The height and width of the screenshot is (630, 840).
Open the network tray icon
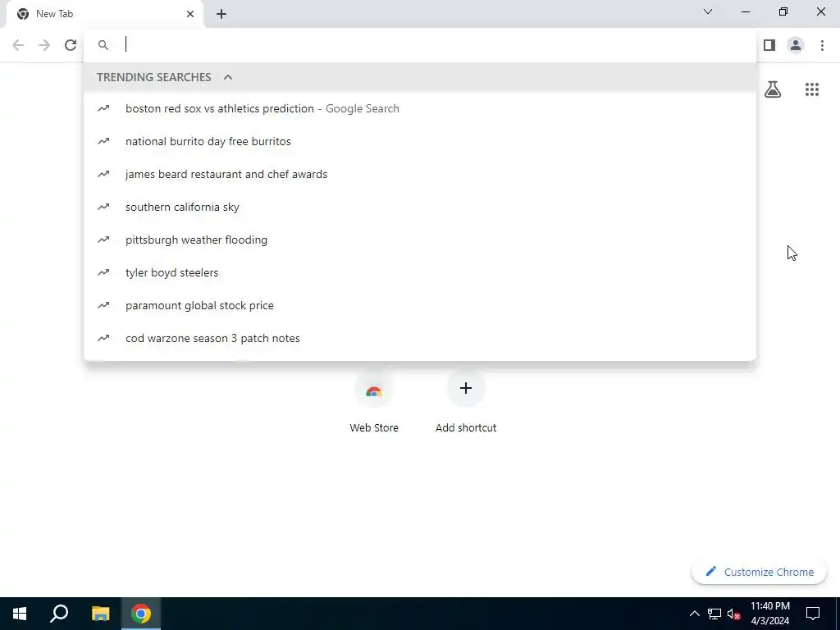(714, 614)
